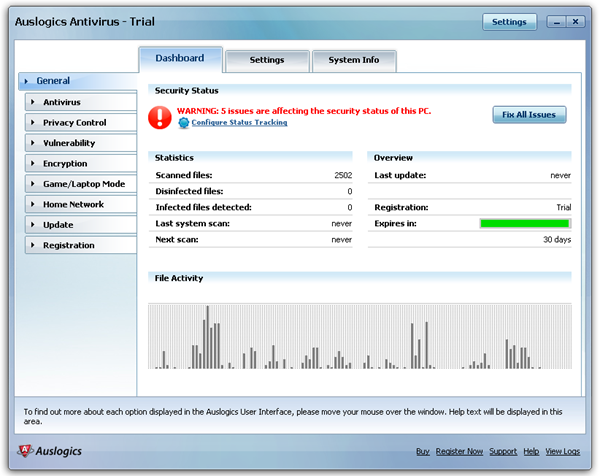
Task: Open the System Info tab
Action: 354,60
